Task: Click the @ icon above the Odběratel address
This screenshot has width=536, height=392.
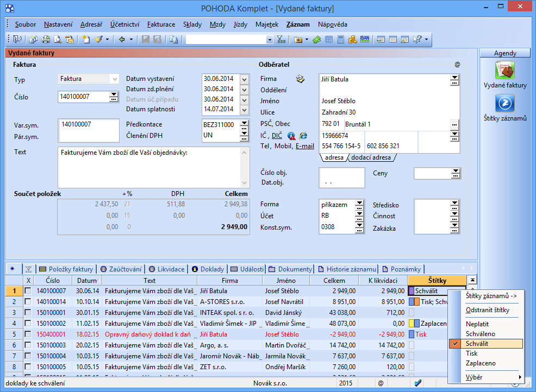Action: tap(457, 65)
